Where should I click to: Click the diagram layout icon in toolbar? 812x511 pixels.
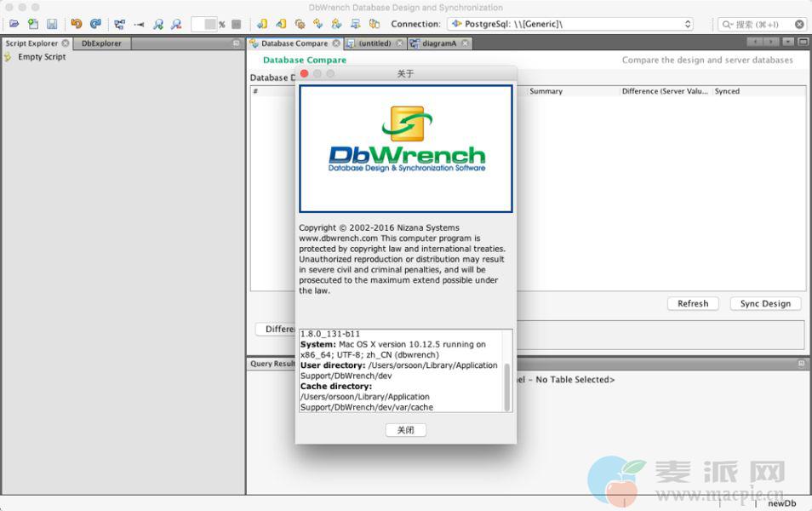click(x=119, y=24)
